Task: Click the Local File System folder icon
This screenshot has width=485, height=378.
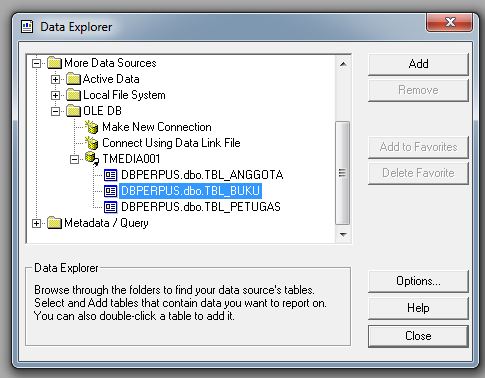Action: click(73, 95)
